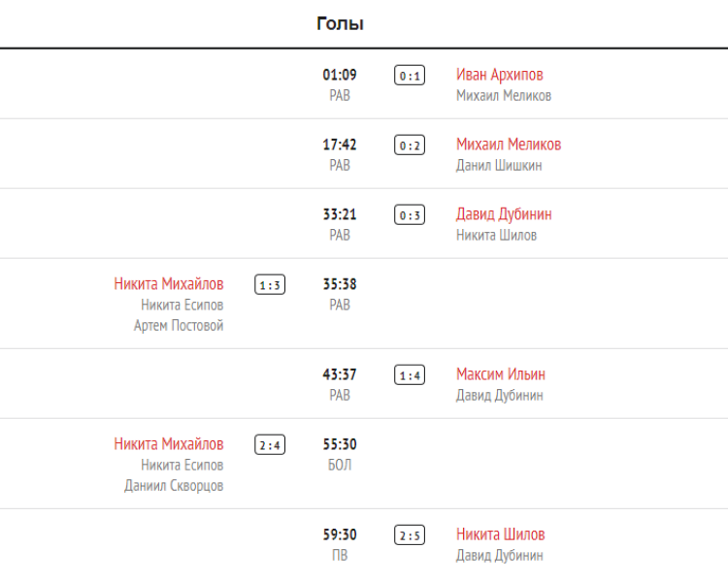The height and width of the screenshot is (582, 728).
Task: Click the 2:5 score badge
Action: (x=410, y=535)
